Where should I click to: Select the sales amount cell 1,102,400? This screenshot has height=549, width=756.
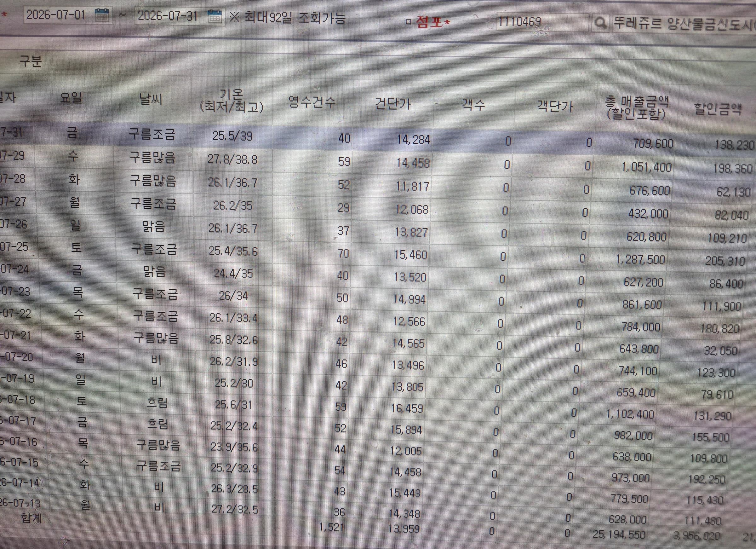tap(630, 414)
